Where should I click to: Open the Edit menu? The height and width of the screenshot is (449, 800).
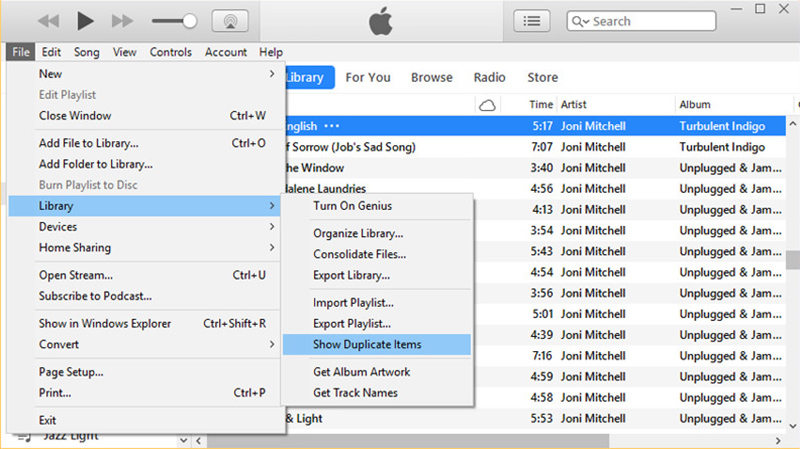(51, 52)
